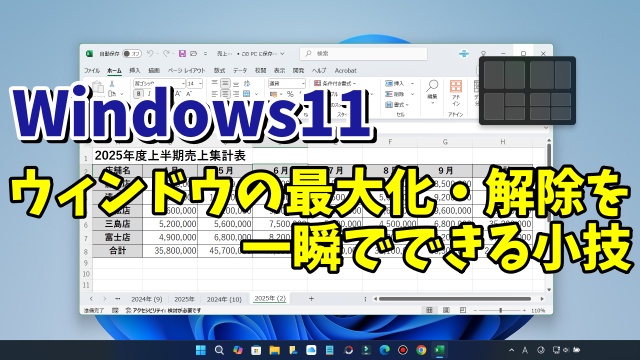Toggle Bold formatting
This screenshot has width=640, height=360.
[x=138, y=94]
